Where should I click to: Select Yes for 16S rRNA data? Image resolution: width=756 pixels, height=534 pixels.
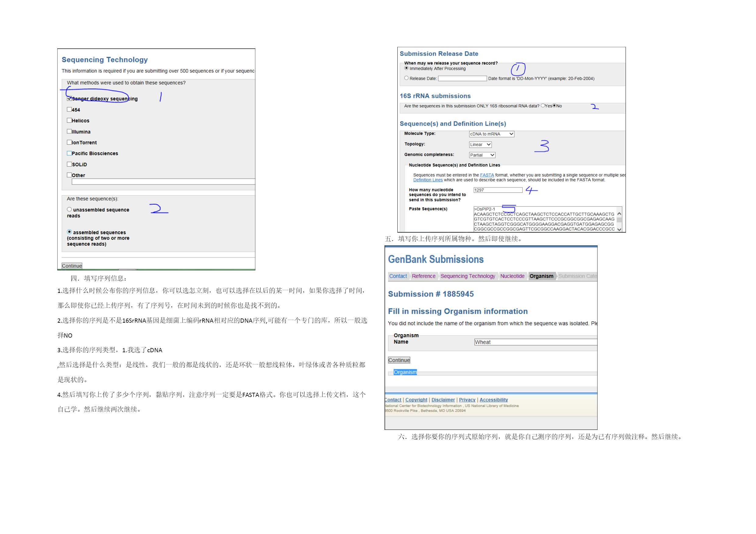(543, 106)
